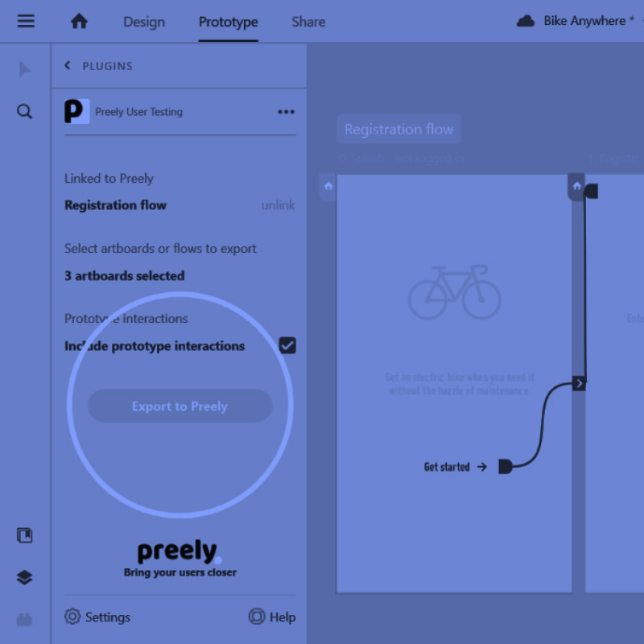Click the Help lifebuoy icon
644x644 pixels.
[x=257, y=617]
